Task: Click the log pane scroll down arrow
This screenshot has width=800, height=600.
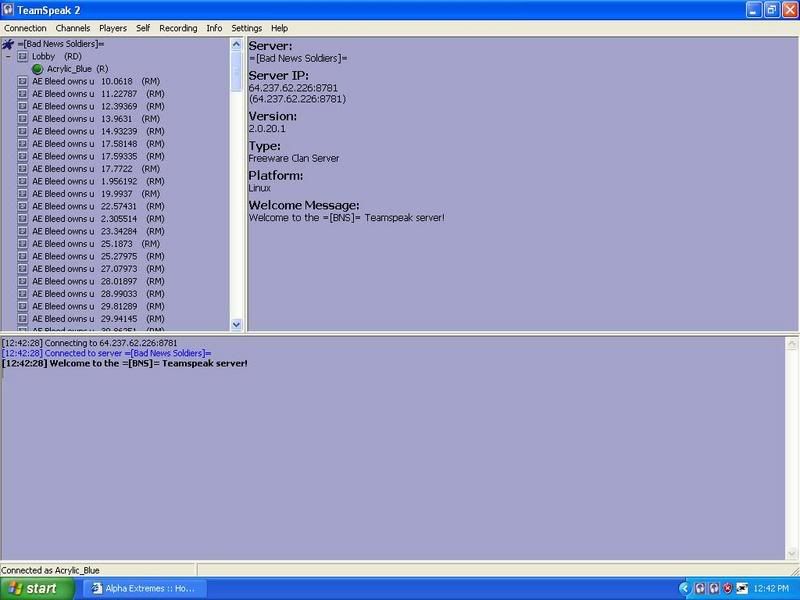Action: click(791, 554)
